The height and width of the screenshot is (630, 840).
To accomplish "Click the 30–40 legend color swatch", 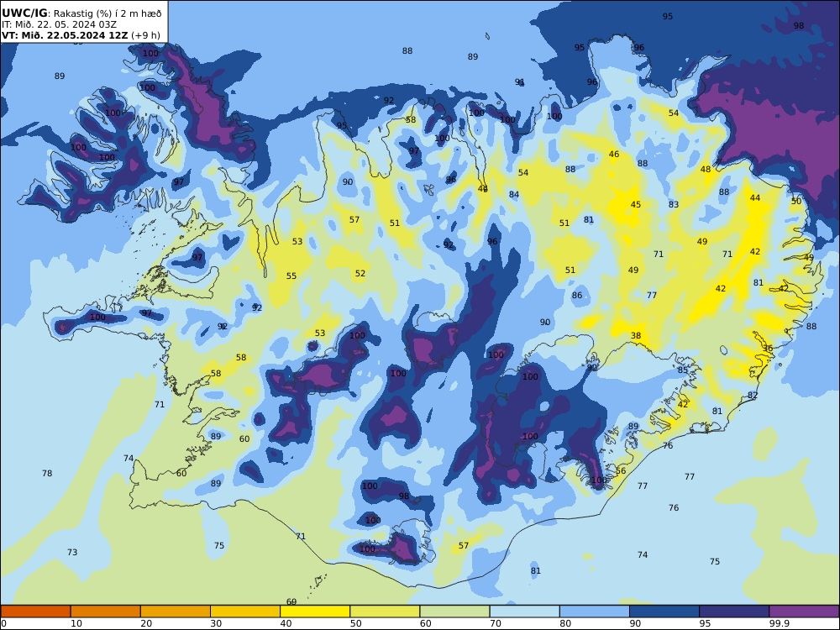I will [245, 612].
